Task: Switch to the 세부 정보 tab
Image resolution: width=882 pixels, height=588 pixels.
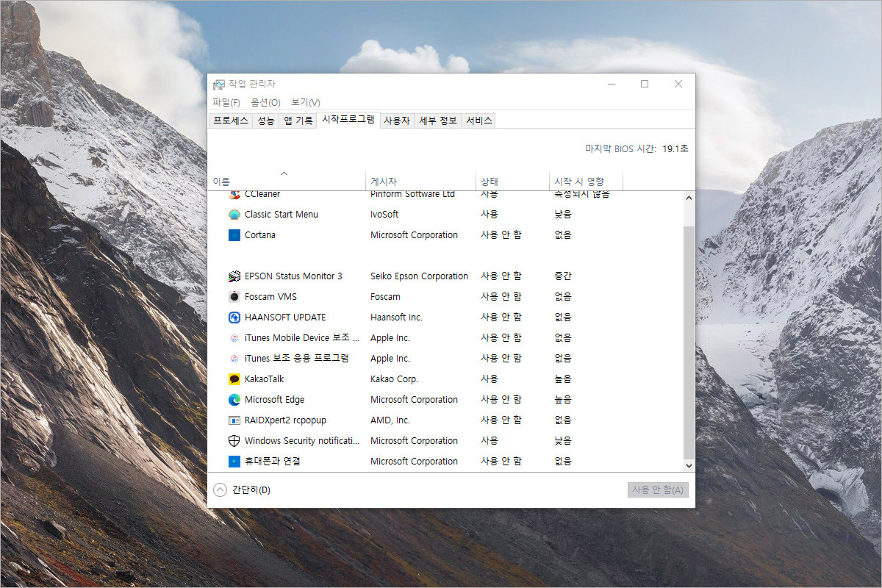Action: (x=438, y=121)
